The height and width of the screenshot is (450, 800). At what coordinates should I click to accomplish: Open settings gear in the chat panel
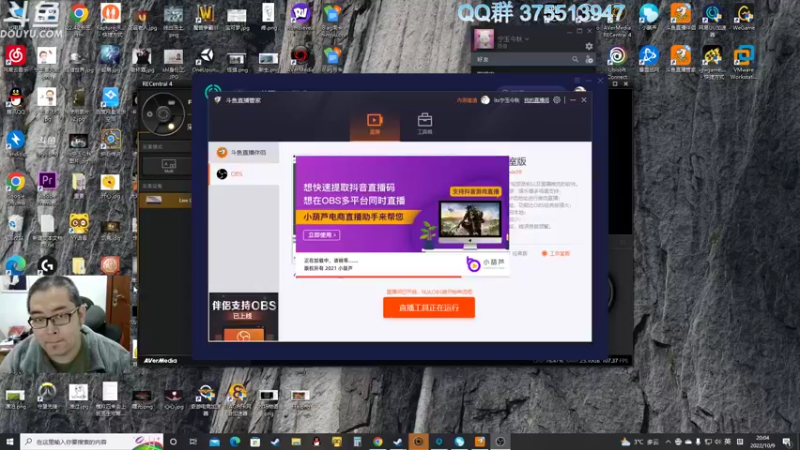tap(589, 46)
